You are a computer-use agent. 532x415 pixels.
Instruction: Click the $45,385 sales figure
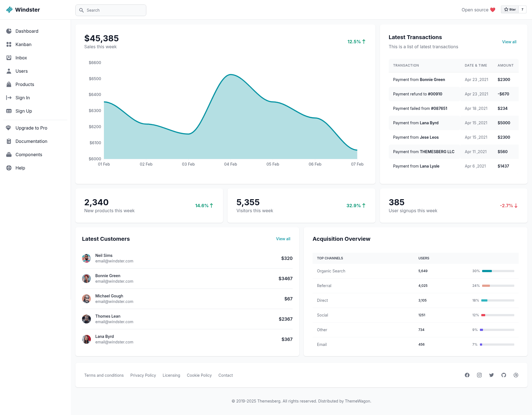coord(101,38)
